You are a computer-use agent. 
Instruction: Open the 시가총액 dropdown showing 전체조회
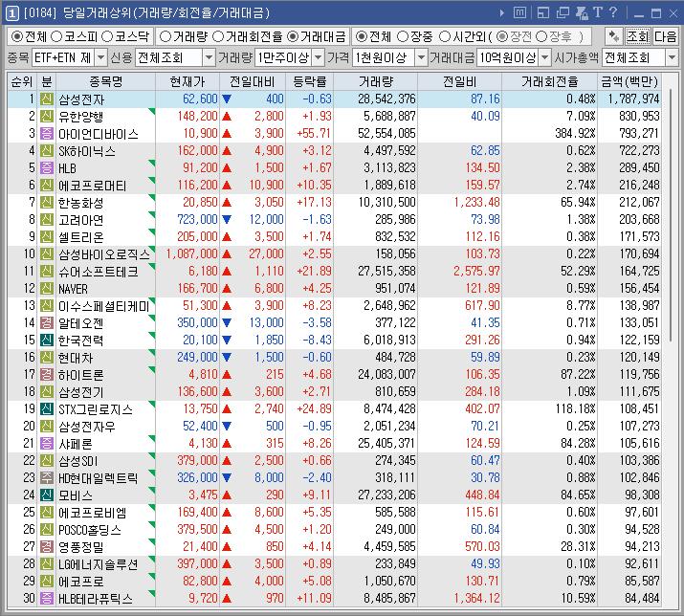(x=639, y=57)
